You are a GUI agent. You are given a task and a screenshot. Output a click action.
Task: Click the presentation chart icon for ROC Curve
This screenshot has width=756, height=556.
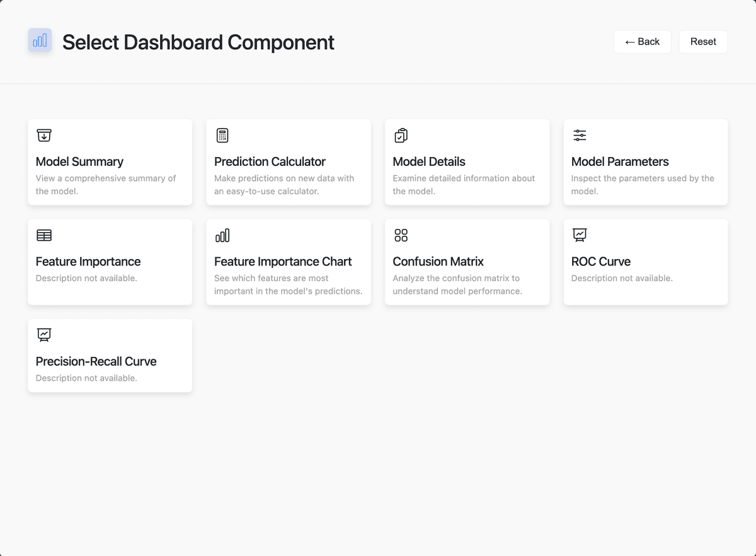[x=580, y=235]
